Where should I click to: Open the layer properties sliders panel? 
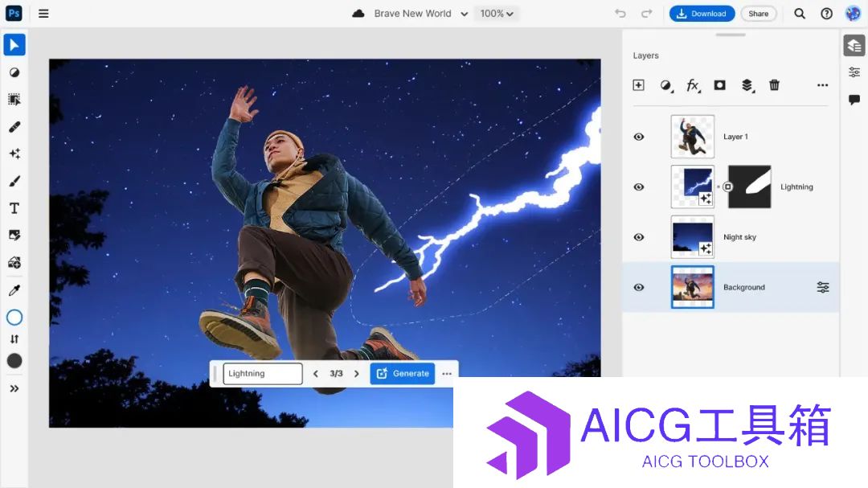[x=854, y=72]
